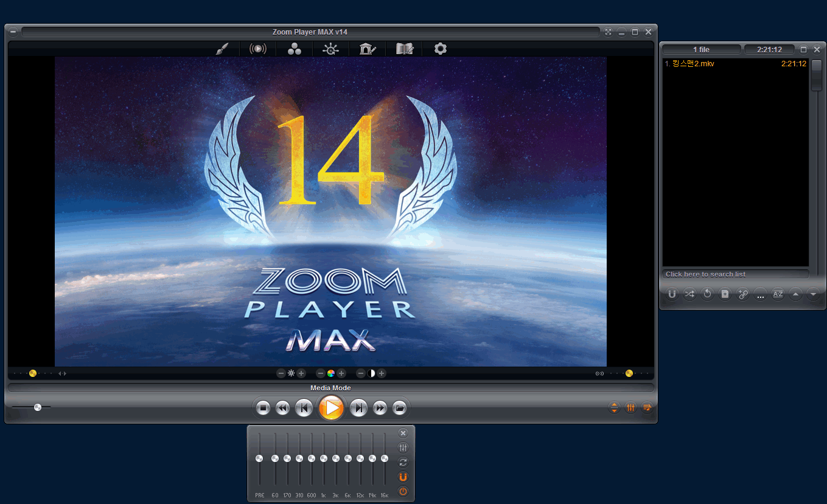Toggle playlist magnet docking button
Image resolution: width=827 pixels, height=504 pixels.
tap(672, 294)
